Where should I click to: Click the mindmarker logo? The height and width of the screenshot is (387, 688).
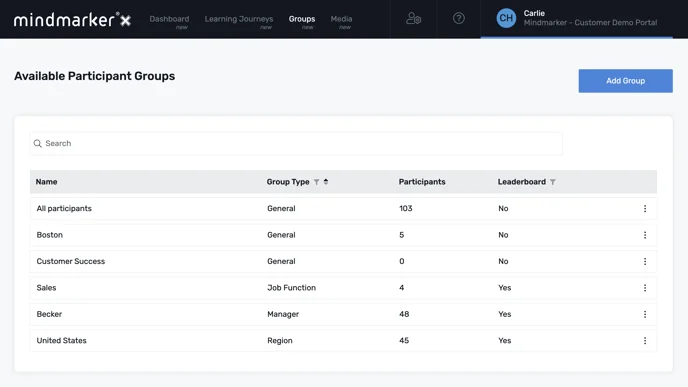tap(72, 19)
